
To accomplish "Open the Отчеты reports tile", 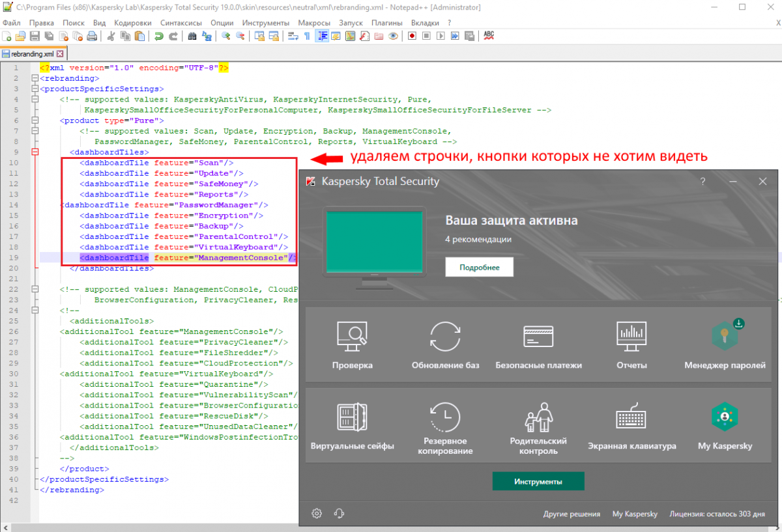I will point(631,346).
